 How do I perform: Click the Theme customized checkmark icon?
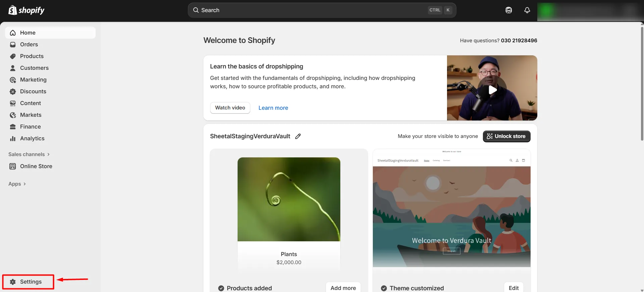384,288
